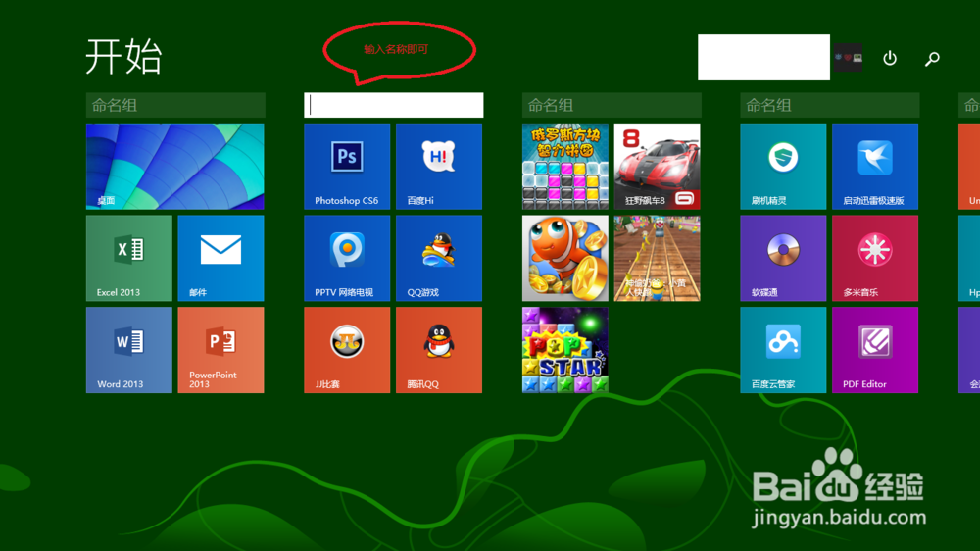Click the 命名组 label above the games group
The width and height of the screenshot is (980, 551).
pos(612,105)
